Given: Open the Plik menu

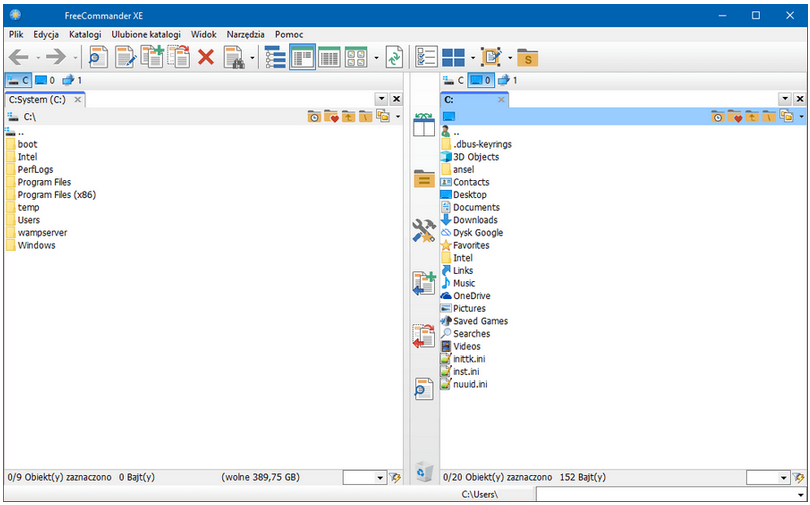Looking at the screenshot, I should point(16,35).
